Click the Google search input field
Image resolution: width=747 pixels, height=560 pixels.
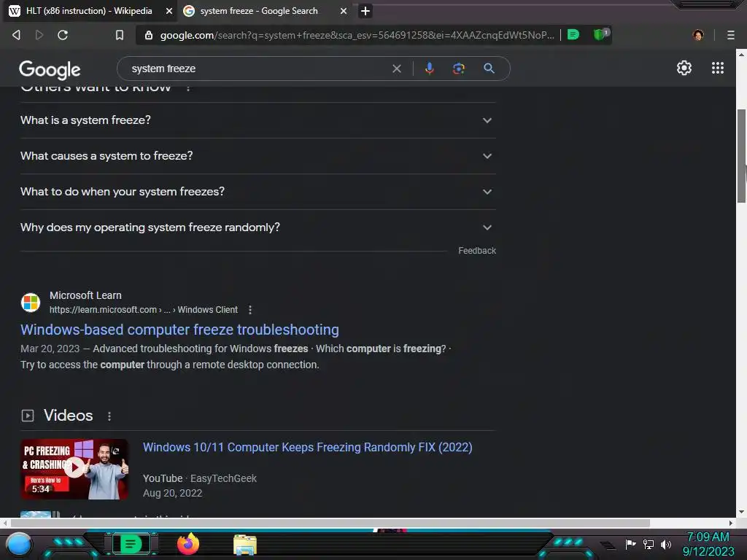(x=258, y=69)
